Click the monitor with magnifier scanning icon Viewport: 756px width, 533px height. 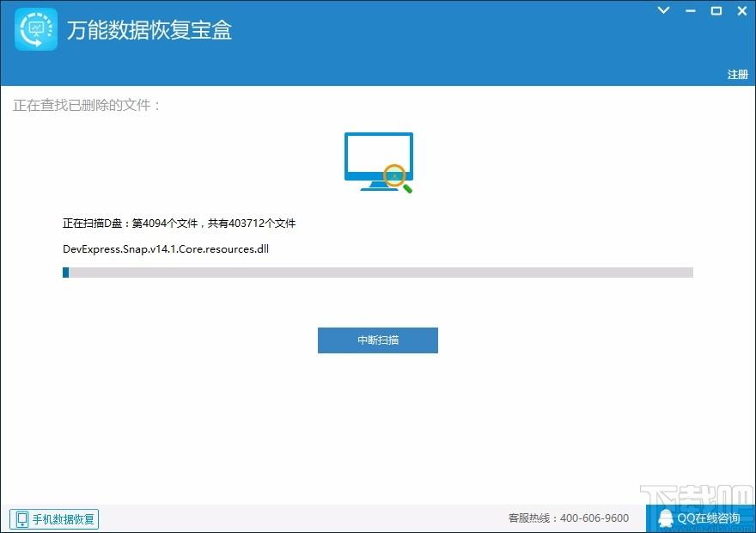tap(379, 162)
